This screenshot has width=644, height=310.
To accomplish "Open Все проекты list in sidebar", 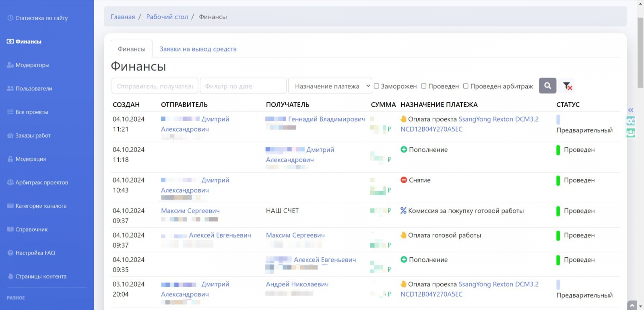I will (x=31, y=112).
